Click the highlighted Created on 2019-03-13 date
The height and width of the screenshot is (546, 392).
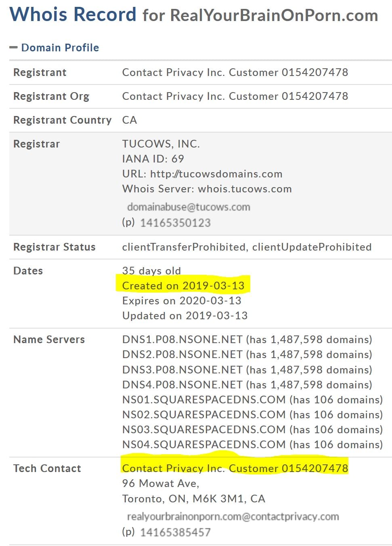183,286
